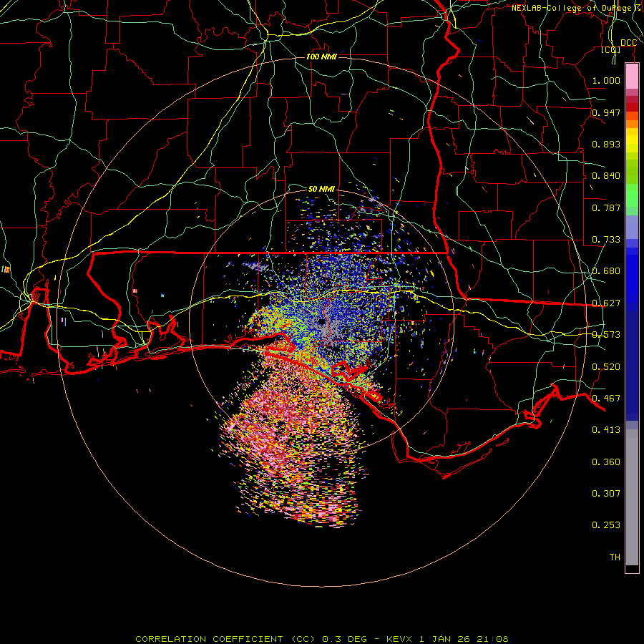This screenshot has width=644, height=644.
Task: Click the 0.680 color scale value
Action: coord(606,271)
